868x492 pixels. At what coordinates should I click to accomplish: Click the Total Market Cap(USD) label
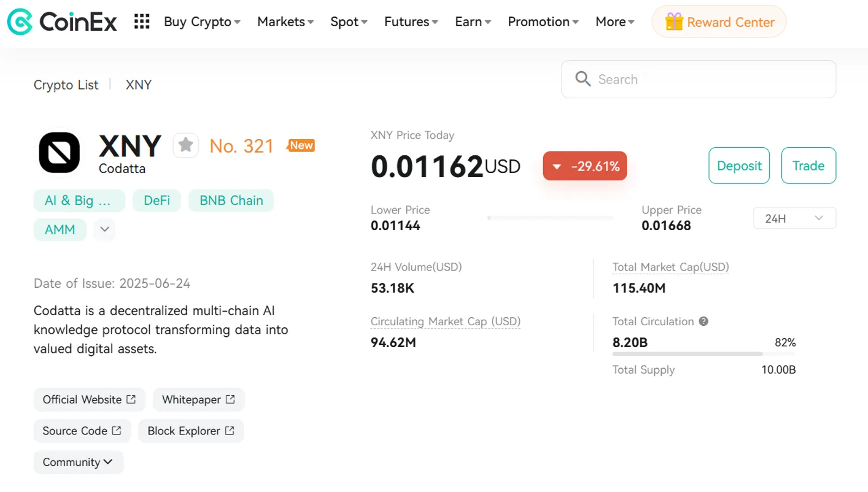point(671,267)
